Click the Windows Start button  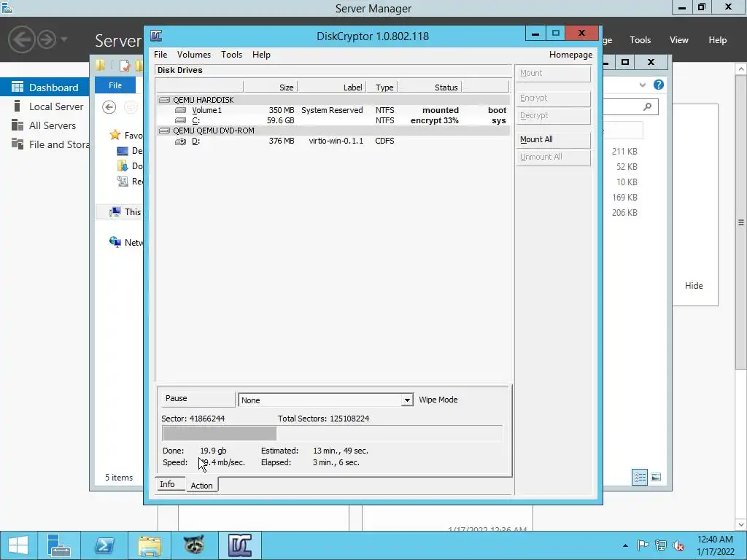pyautogui.click(x=18, y=545)
